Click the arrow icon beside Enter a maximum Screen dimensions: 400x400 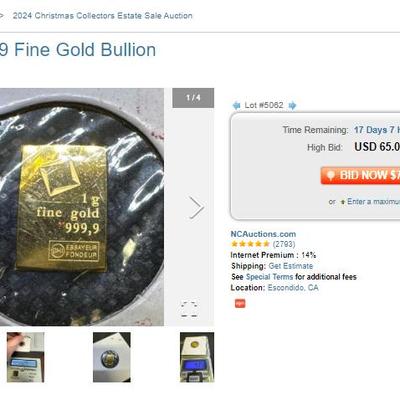[342, 202]
